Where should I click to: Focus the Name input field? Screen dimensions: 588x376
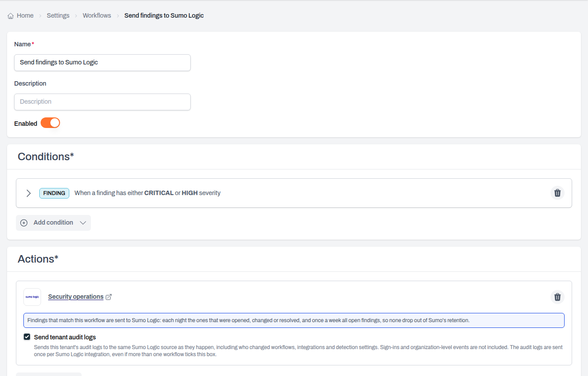pyautogui.click(x=102, y=62)
